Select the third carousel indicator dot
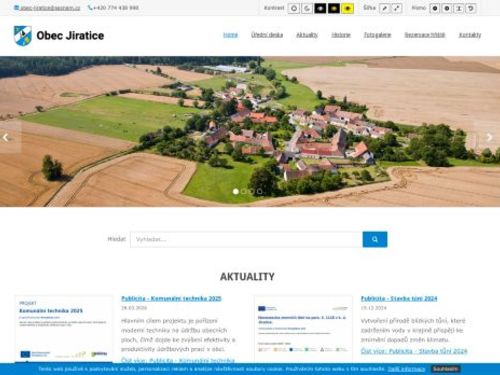The image size is (500, 375). (252, 191)
